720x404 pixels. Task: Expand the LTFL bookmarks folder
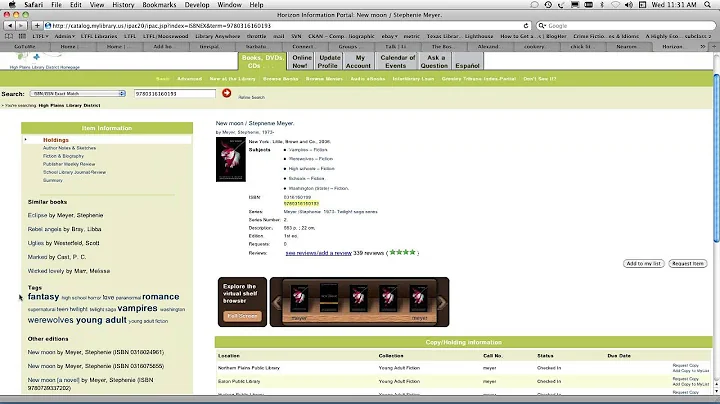click(x=40, y=36)
